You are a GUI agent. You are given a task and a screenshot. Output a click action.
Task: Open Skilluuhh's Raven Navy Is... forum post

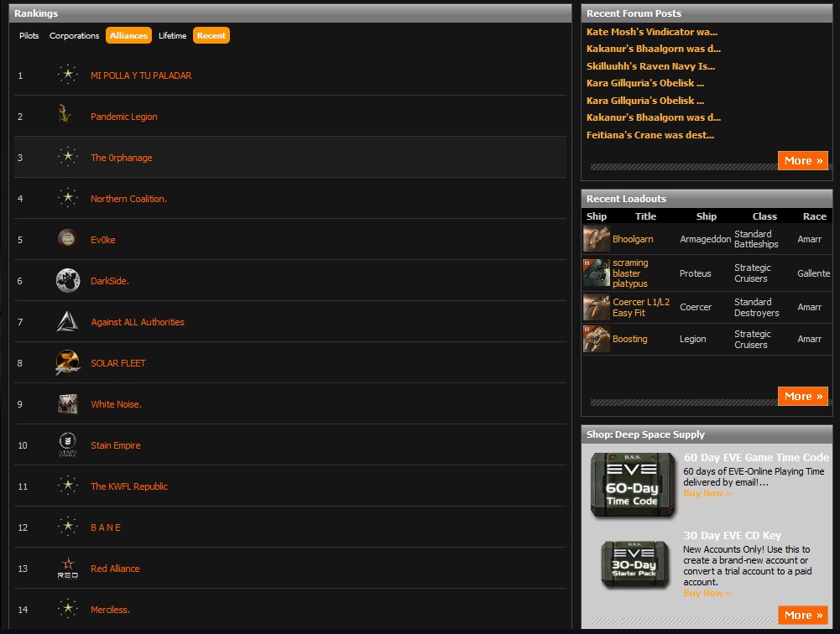(x=650, y=66)
